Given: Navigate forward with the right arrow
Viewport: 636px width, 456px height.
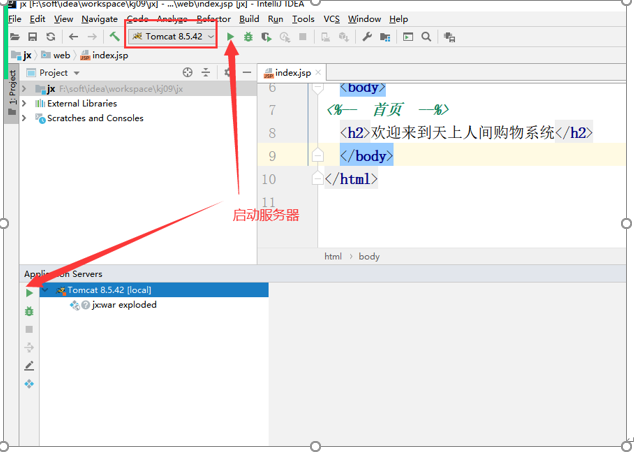Looking at the screenshot, I should 92,37.
